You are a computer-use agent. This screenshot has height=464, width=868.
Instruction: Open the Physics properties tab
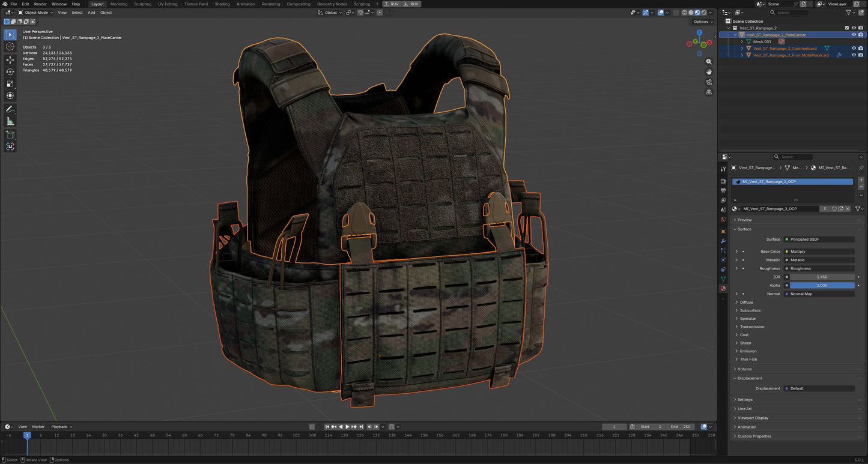(x=723, y=260)
